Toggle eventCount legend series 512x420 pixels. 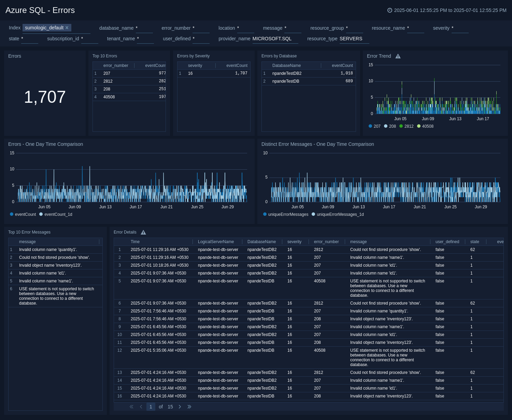tap(23, 214)
